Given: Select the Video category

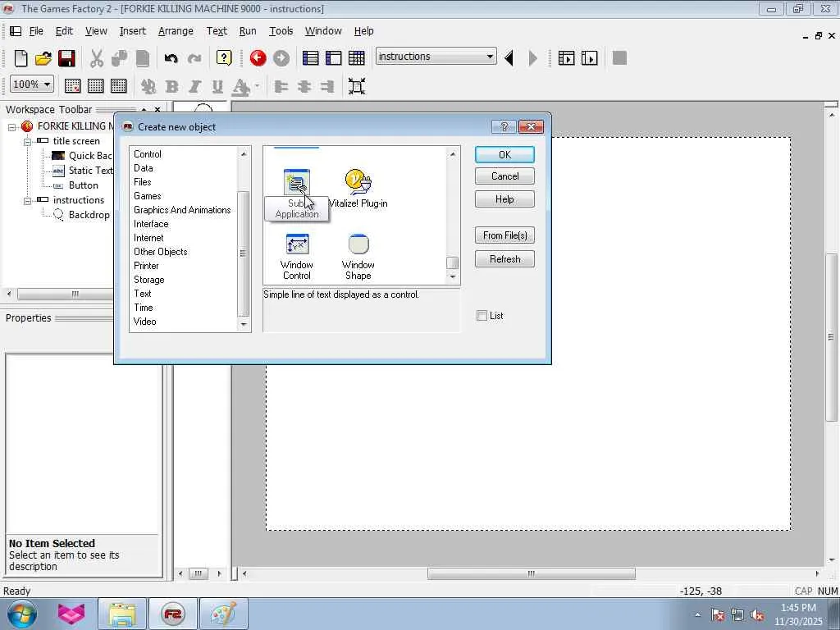Looking at the screenshot, I should pyautogui.click(x=144, y=322).
